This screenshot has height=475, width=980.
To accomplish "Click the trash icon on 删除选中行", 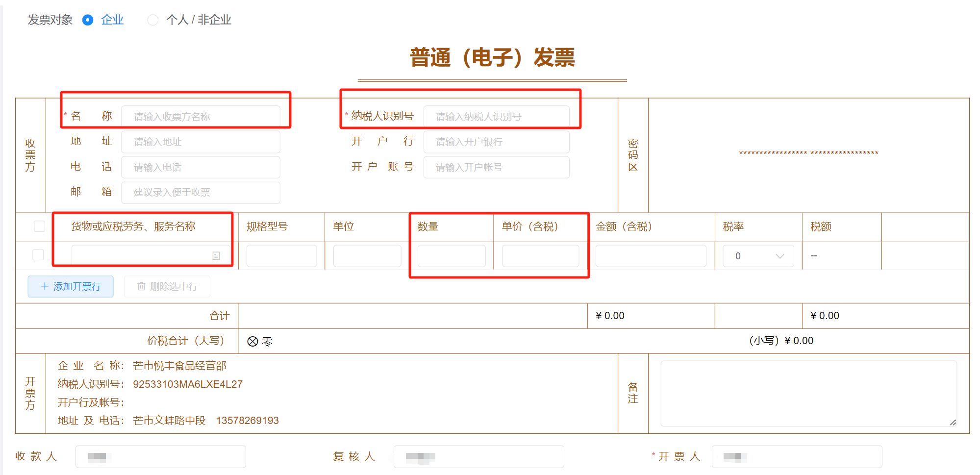I will point(141,286).
